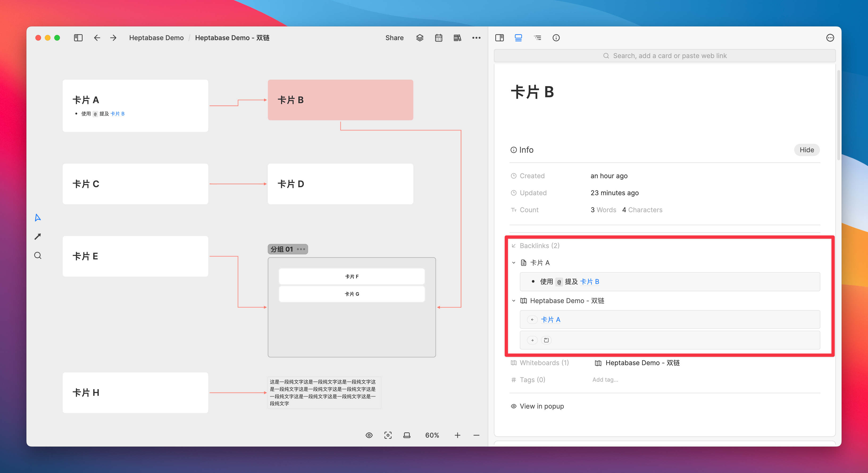Screen dimensions: 868x473
Task: Open the card library bookshelf icon
Action: coord(457,38)
